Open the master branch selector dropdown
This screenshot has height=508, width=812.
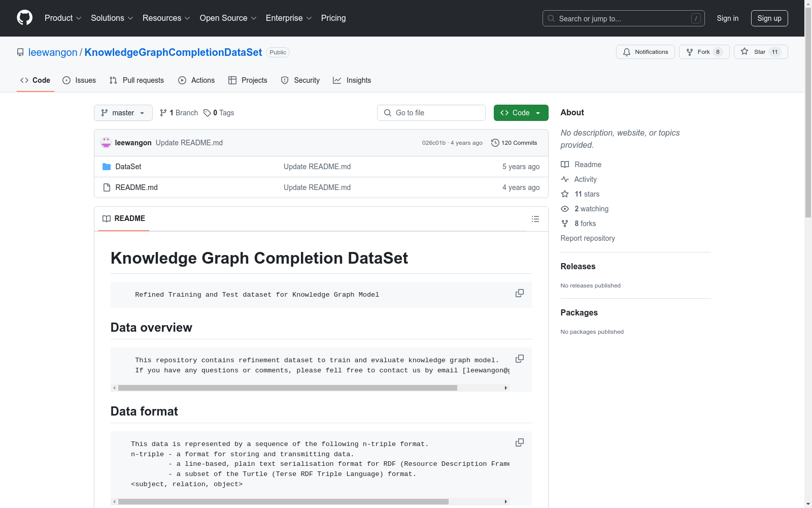(x=123, y=113)
